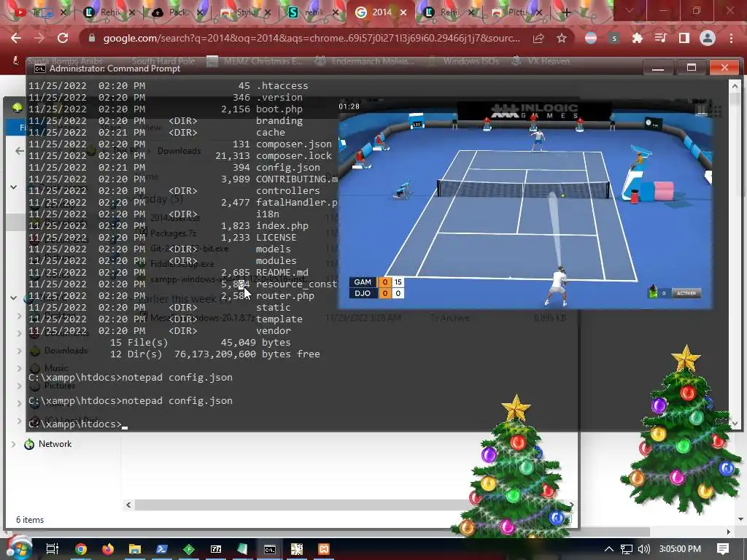Reload the Google search page
The image size is (747, 560).
tap(63, 38)
